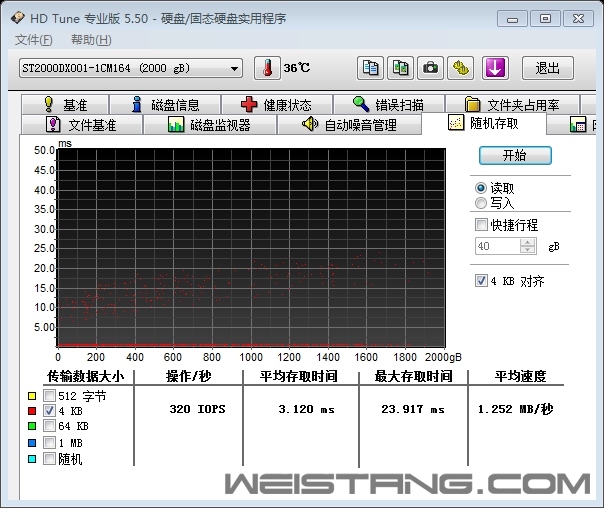Click the copy screenshot to clipboard icon

coord(400,68)
